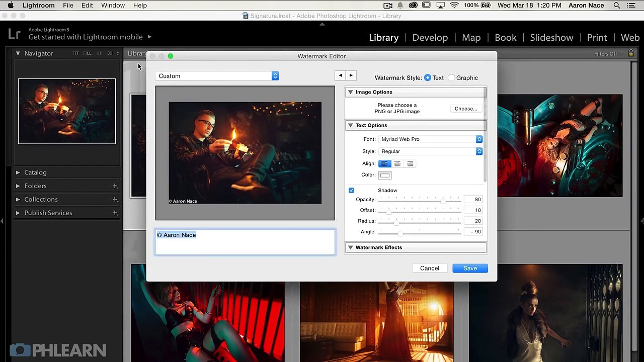Image resolution: width=644 pixels, height=362 pixels.
Task: Set Navigator zoom to 1:1
Action: (x=99, y=53)
